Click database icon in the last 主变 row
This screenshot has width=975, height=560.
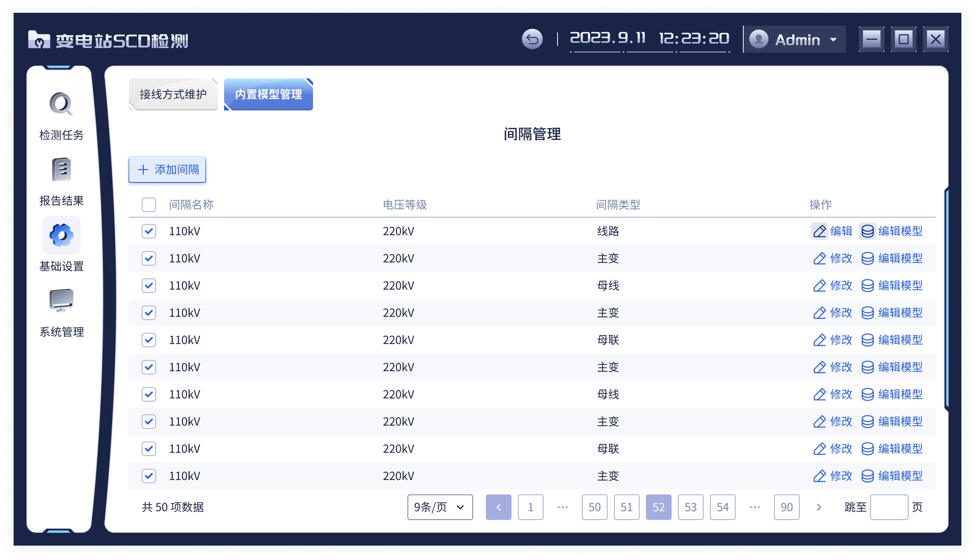point(867,476)
